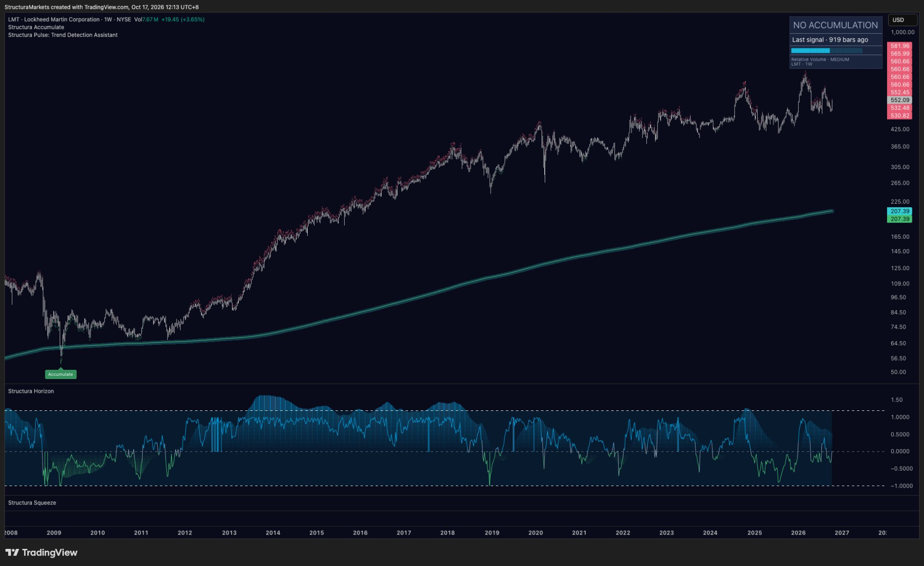924x566 pixels.
Task: Click the green 207.39 price label
Action: (900, 219)
